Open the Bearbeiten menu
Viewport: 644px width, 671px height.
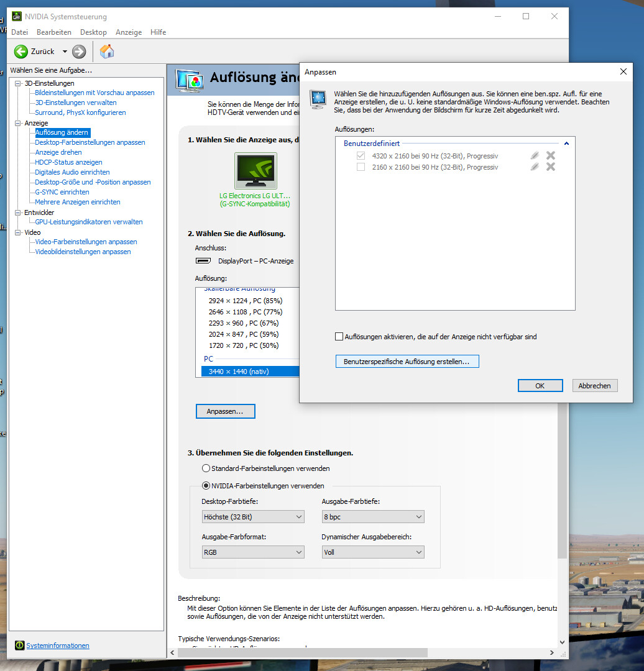[54, 32]
